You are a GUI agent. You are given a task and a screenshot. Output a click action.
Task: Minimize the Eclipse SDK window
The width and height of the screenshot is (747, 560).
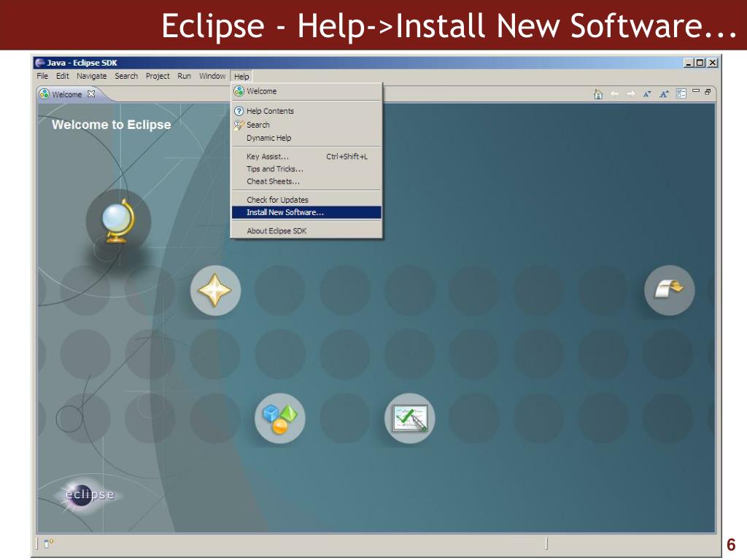(x=689, y=63)
